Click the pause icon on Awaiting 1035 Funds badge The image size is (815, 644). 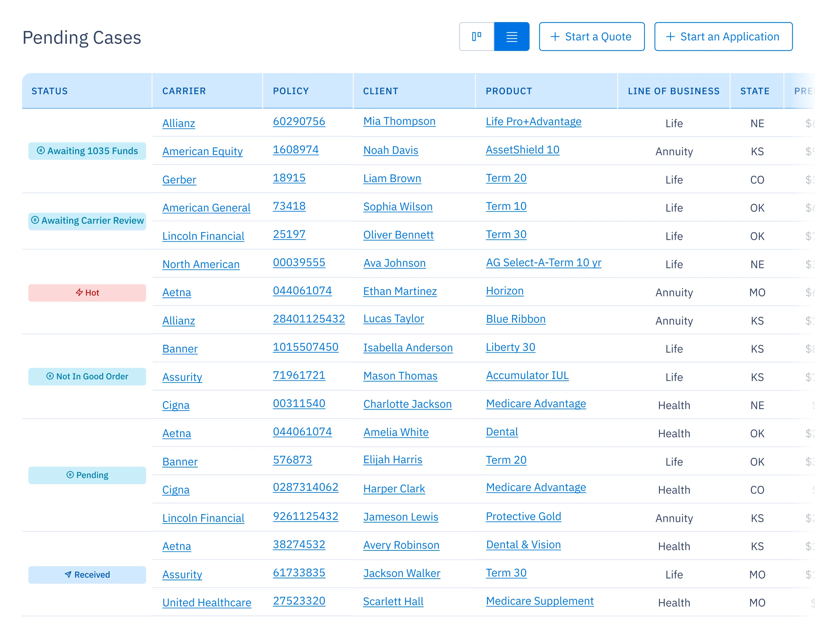pos(41,151)
